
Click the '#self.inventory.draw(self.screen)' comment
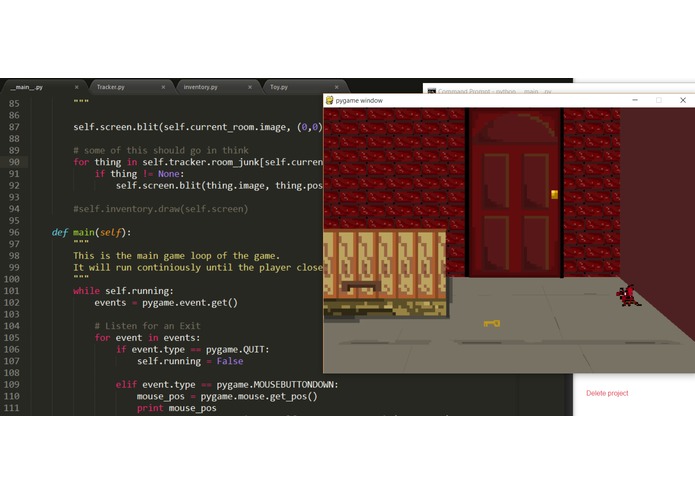tap(160, 209)
